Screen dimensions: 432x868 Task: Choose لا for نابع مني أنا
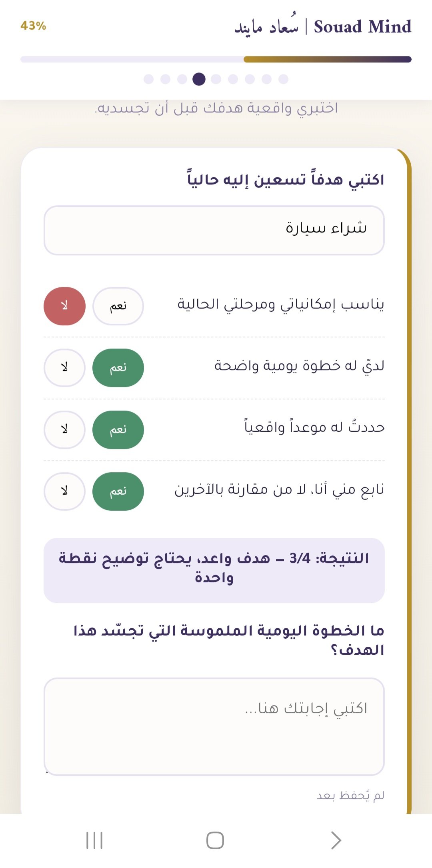click(64, 491)
